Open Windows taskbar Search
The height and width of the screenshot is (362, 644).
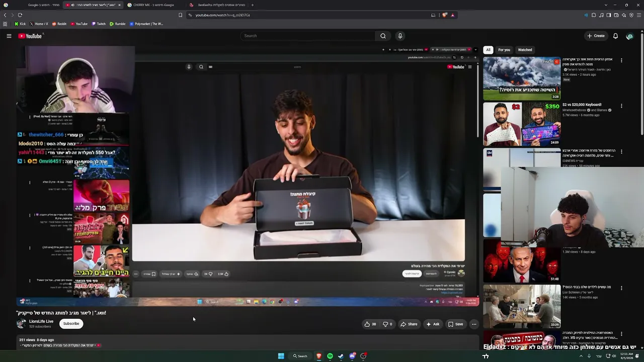click(x=300, y=356)
